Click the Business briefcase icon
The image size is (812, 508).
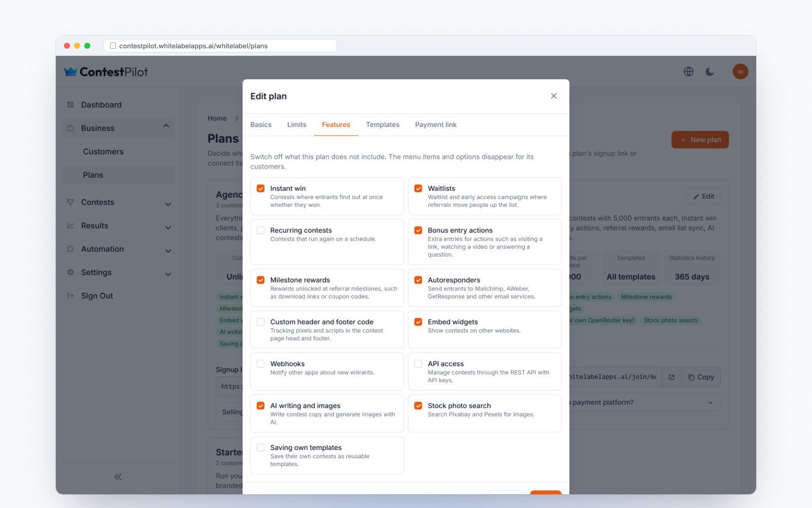(71, 128)
